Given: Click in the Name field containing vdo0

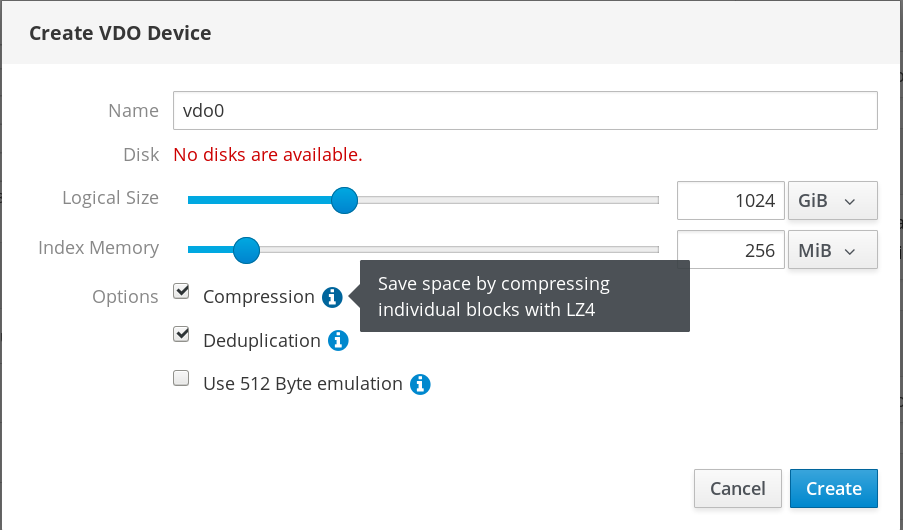Looking at the screenshot, I should tap(525, 111).
